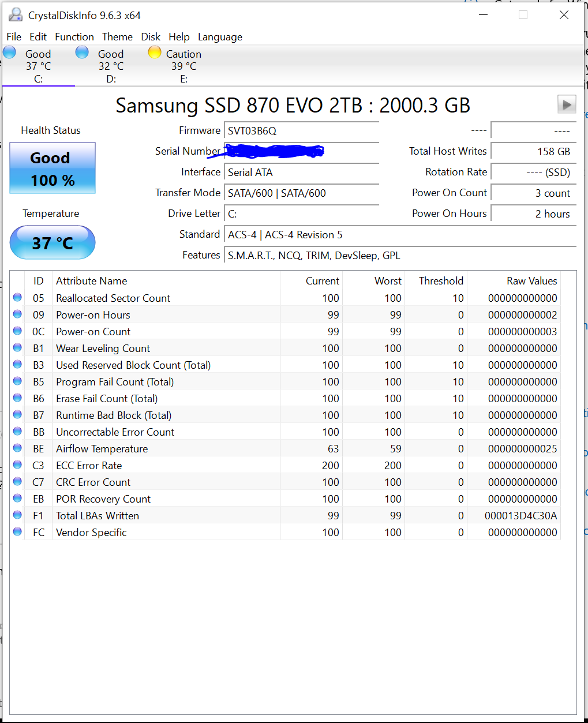Click the yellow Caution orb for drive E:
Screen dimensions: 588x723
coord(155,53)
